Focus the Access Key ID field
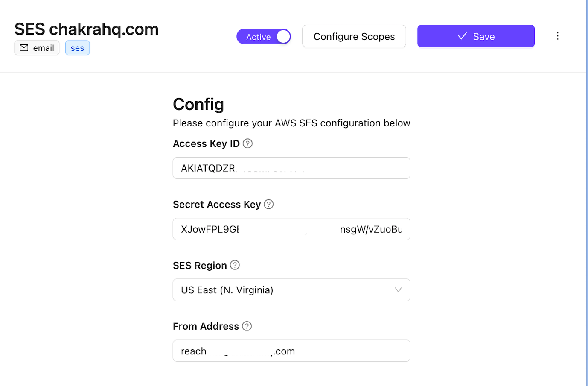 tap(291, 168)
